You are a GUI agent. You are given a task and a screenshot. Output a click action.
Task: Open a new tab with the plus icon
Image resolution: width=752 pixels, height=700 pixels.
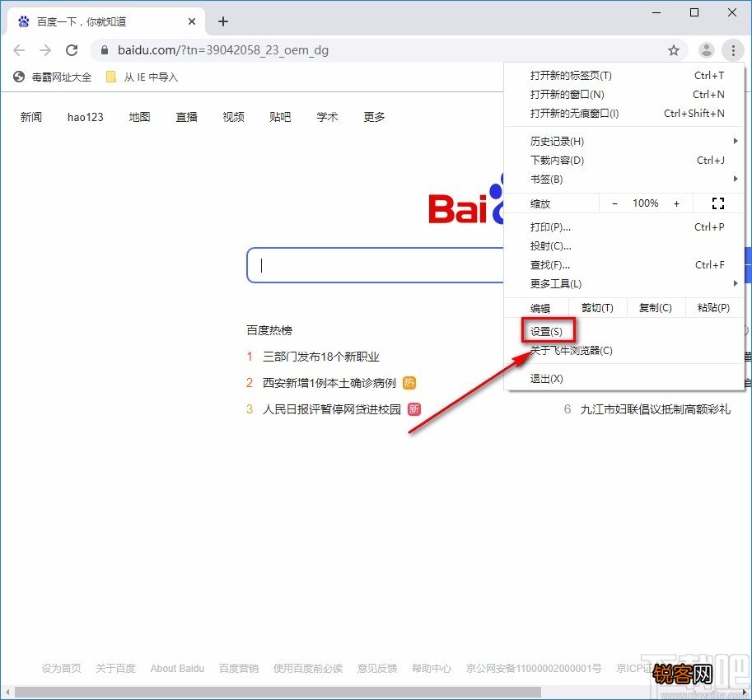tap(223, 21)
